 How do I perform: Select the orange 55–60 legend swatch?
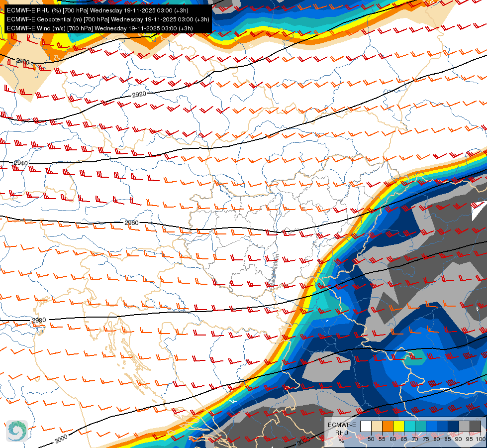[388, 426]
